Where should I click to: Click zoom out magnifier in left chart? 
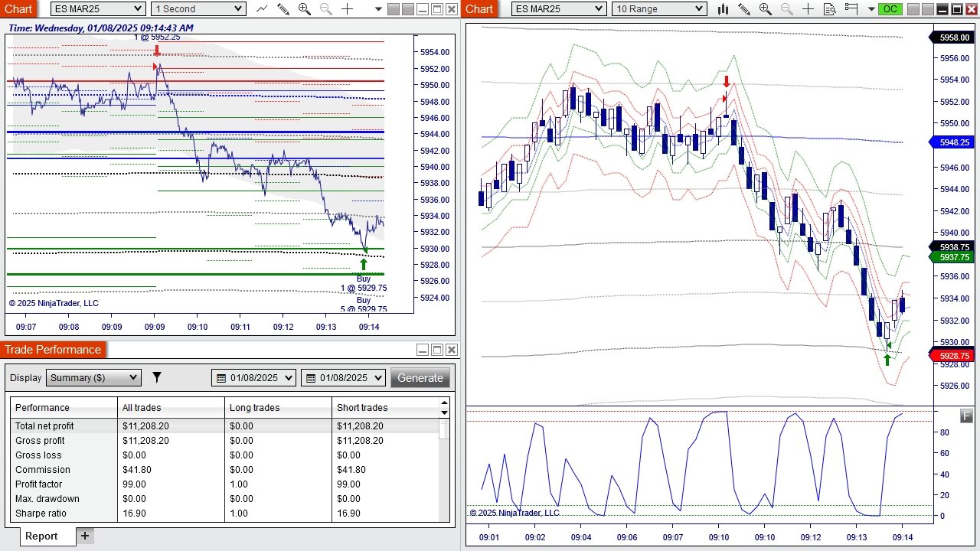click(x=326, y=9)
